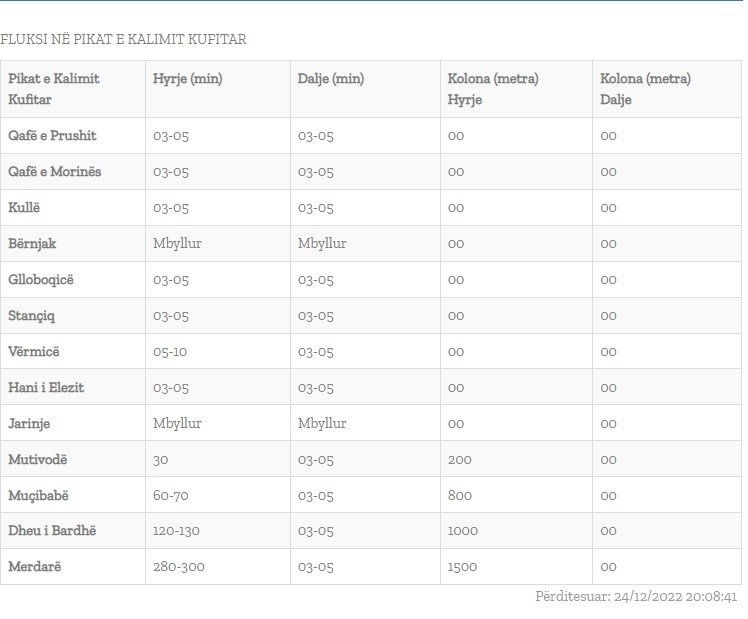Select the Merdarë row name

(35, 567)
